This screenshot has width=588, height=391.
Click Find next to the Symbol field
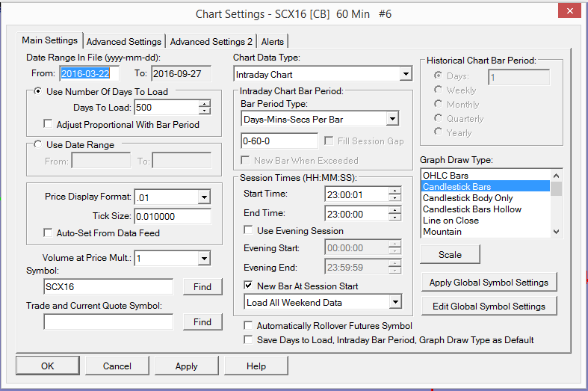pos(202,286)
